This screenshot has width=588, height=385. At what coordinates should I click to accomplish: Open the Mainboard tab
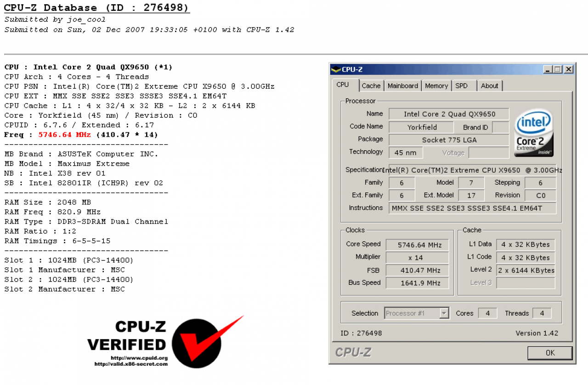pyautogui.click(x=403, y=86)
